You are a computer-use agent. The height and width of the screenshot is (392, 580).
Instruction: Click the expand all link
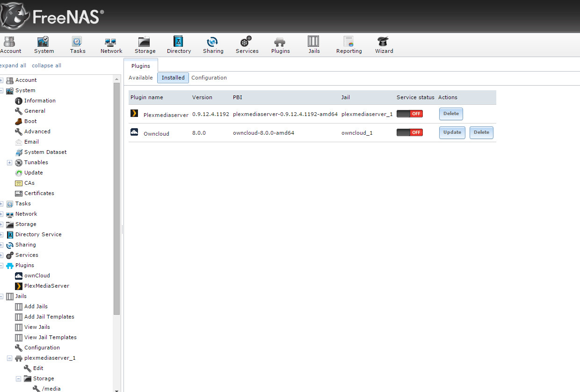click(x=13, y=65)
